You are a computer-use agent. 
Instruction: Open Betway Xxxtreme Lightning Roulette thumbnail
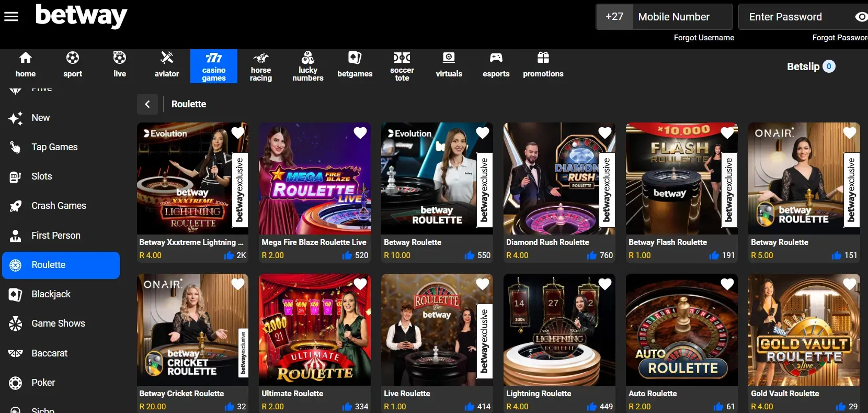pyautogui.click(x=192, y=178)
